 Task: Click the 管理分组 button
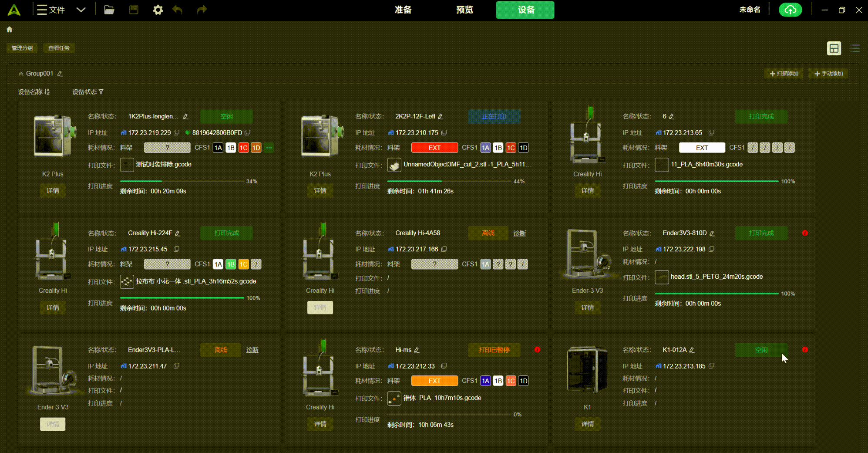pyautogui.click(x=22, y=48)
